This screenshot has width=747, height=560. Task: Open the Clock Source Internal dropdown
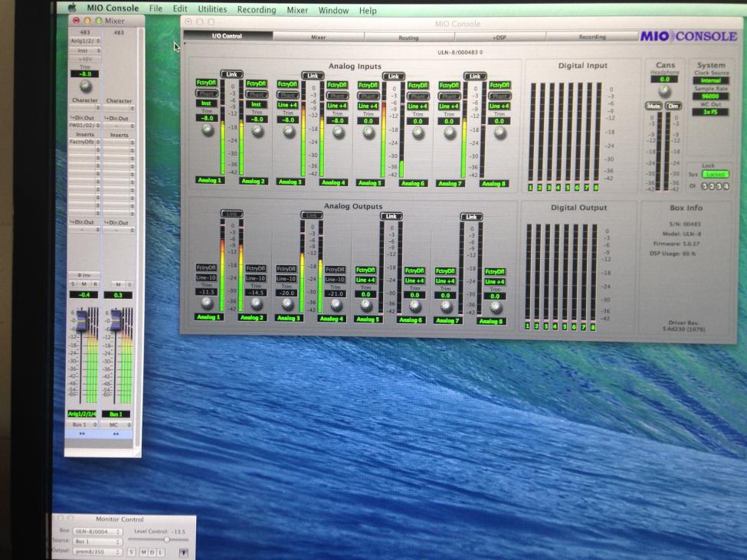point(711,80)
